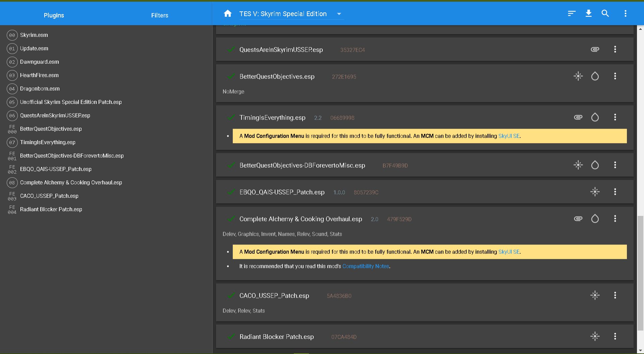Image resolution: width=644 pixels, height=354 pixels.
Task: Click attachment icon on TimingIsEverything.esp card
Action: point(578,117)
